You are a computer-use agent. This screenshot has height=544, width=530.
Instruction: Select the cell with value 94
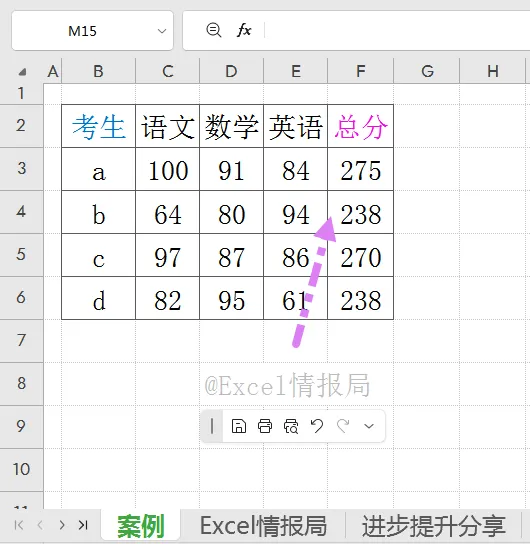pos(296,212)
